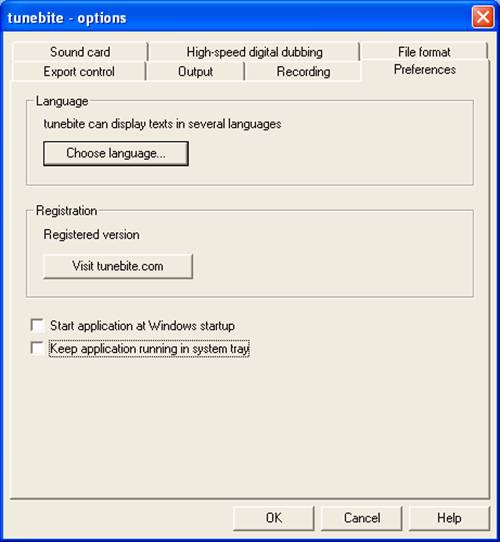Open Help for the options dialog
The height and width of the screenshot is (542, 500).
(449, 518)
